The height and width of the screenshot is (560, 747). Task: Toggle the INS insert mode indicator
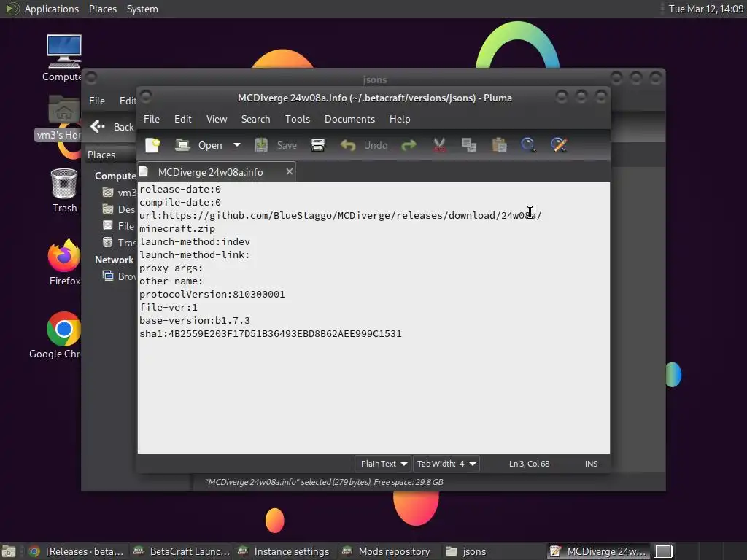point(591,464)
